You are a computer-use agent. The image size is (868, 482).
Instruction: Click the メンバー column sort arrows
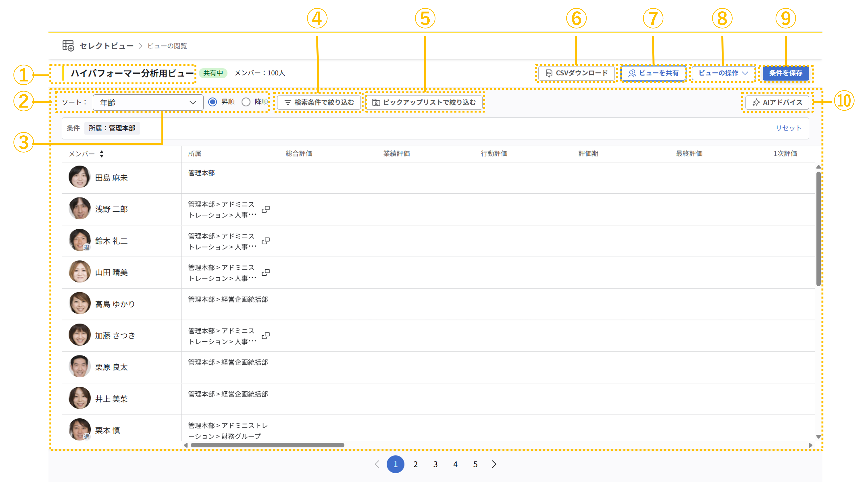(x=101, y=154)
